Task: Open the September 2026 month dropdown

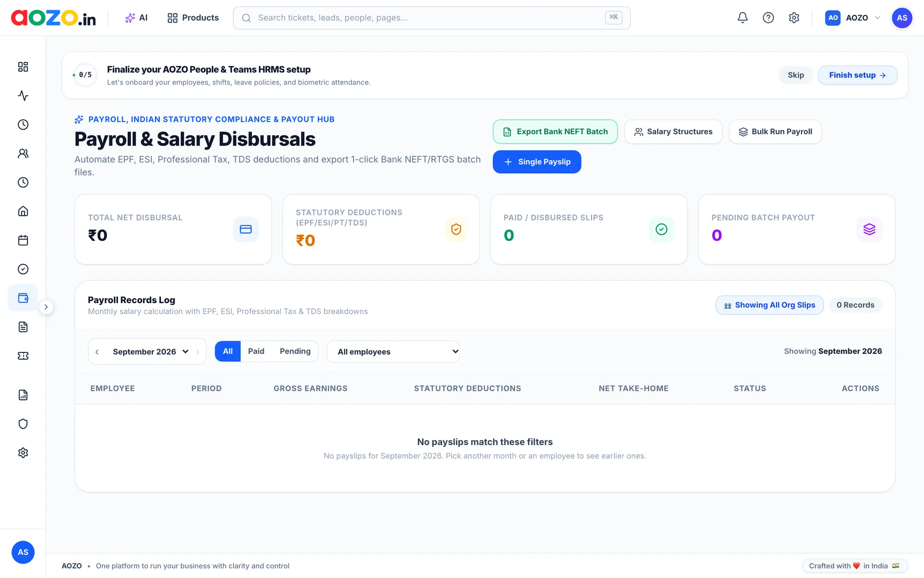Action: (x=150, y=352)
